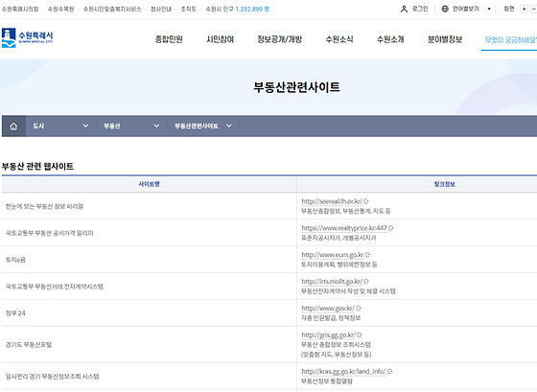Click the 사이트명 column header
Image resolution: width=537 pixels, height=392 pixels.
click(149, 184)
